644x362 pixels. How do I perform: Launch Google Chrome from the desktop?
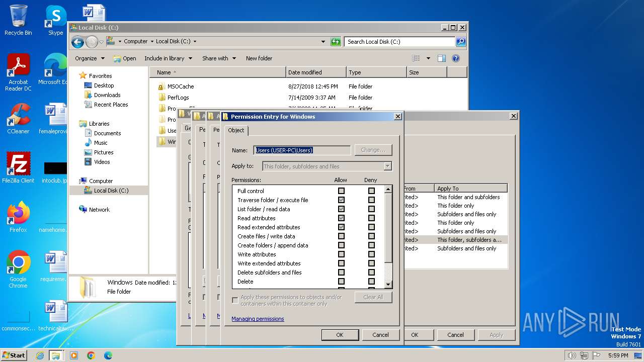18,269
